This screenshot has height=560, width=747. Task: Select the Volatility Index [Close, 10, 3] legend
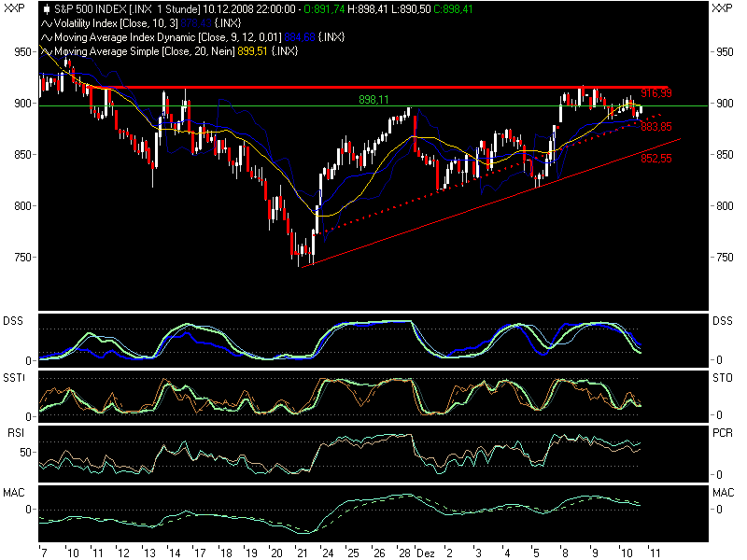coord(116,23)
